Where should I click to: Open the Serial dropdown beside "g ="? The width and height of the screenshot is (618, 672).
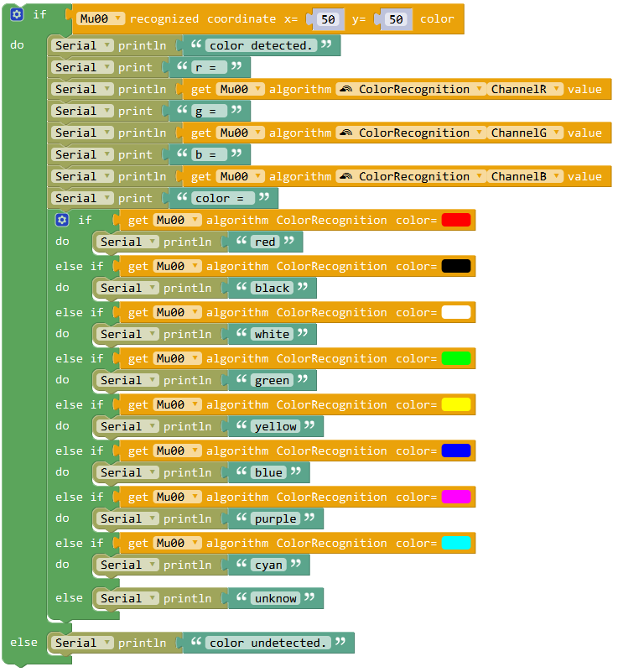point(82,111)
